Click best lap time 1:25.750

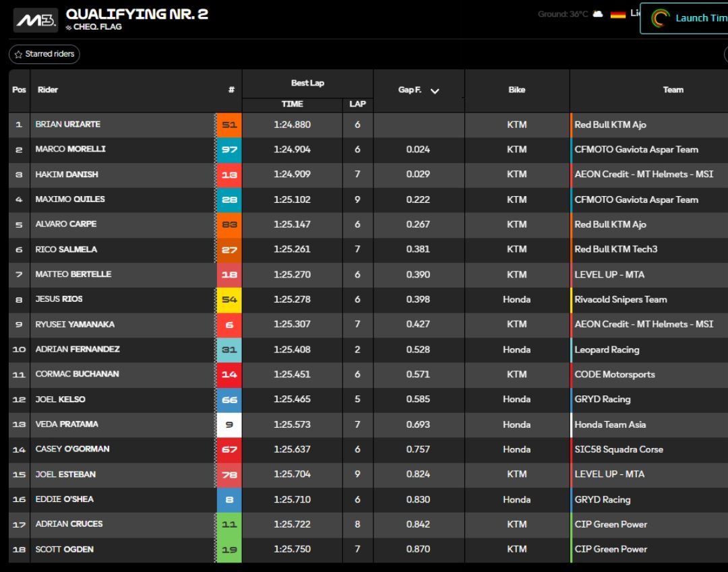tap(292, 549)
